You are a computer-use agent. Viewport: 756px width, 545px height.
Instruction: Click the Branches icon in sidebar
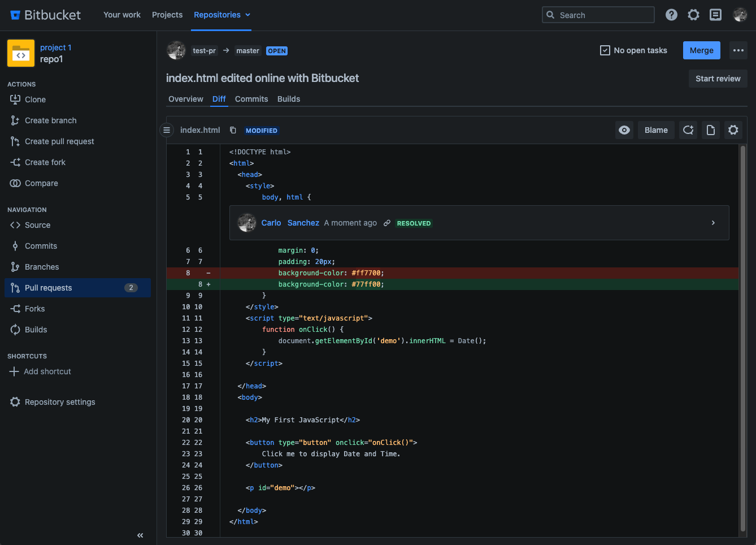[15, 267]
